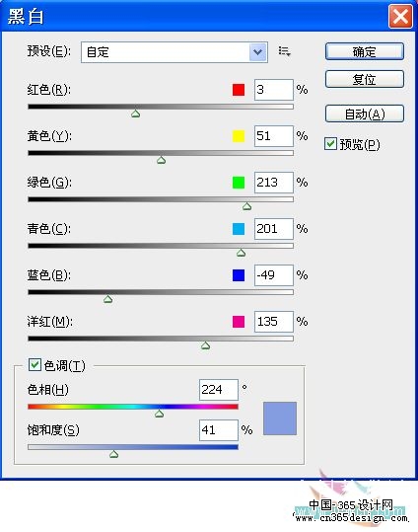Click the 绿色 value input field

(274, 183)
